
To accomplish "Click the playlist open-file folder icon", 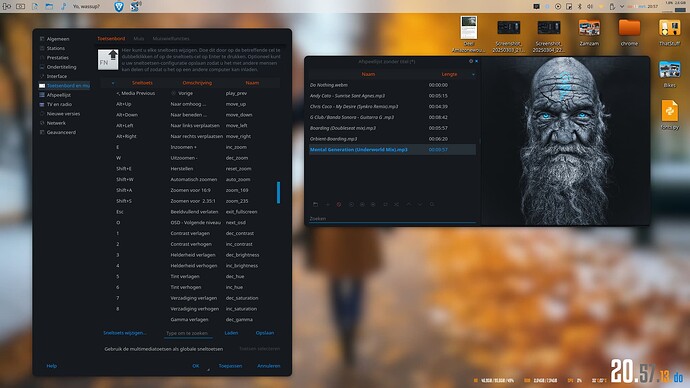I will [315, 205].
